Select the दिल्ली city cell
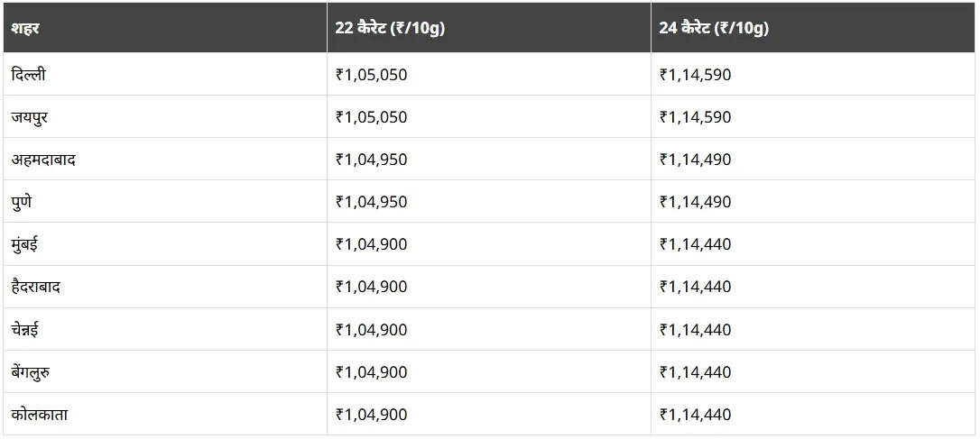Viewport: 980px width, 439px height. pyautogui.click(x=165, y=74)
